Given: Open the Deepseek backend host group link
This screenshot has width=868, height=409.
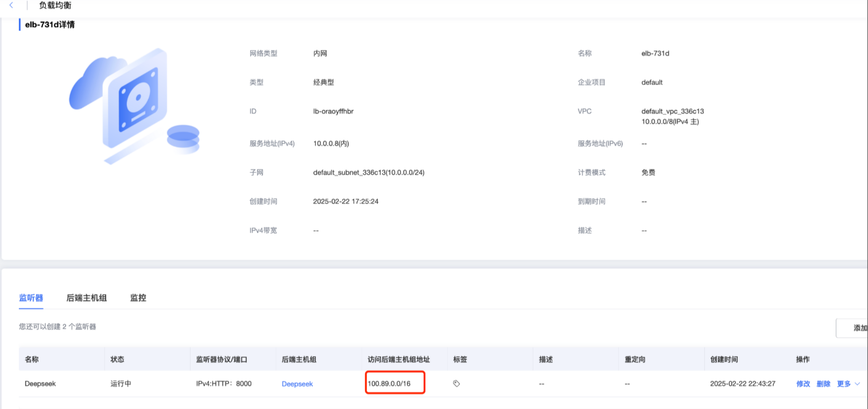Looking at the screenshot, I should coord(297,384).
